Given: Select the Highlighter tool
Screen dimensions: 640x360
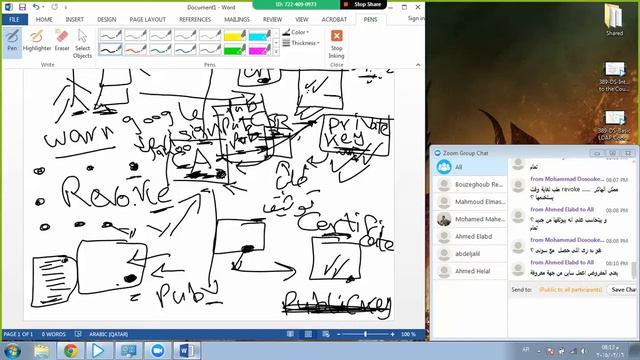Looking at the screenshot, I should pos(37,40).
